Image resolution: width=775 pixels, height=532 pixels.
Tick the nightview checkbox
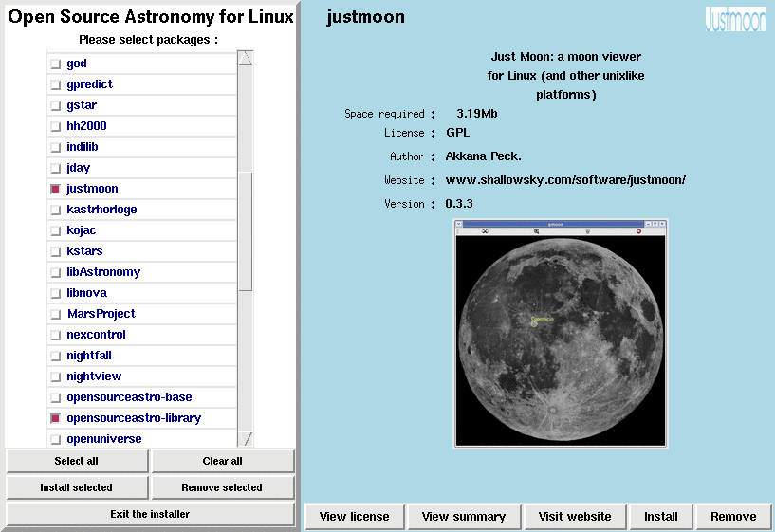coord(55,376)
